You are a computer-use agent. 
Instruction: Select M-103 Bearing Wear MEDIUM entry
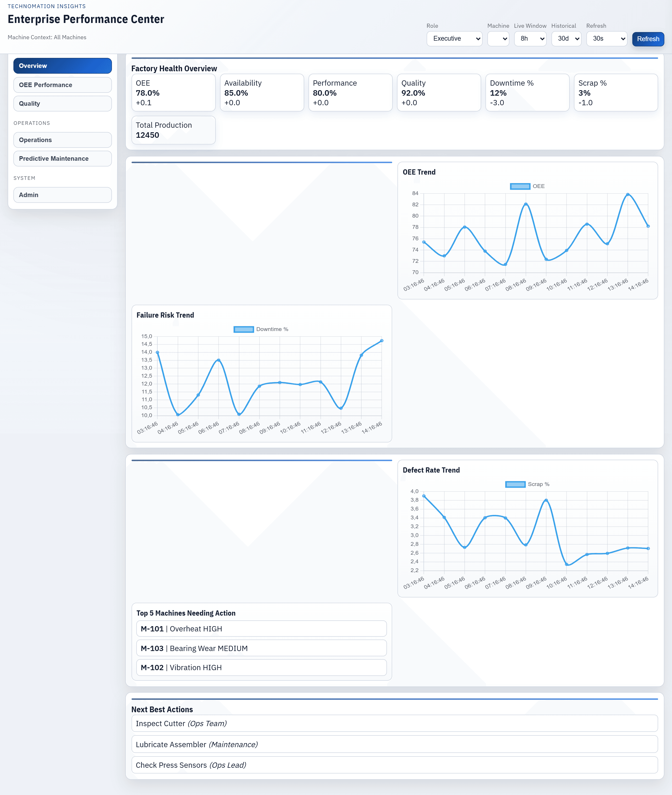pos(261,648)
